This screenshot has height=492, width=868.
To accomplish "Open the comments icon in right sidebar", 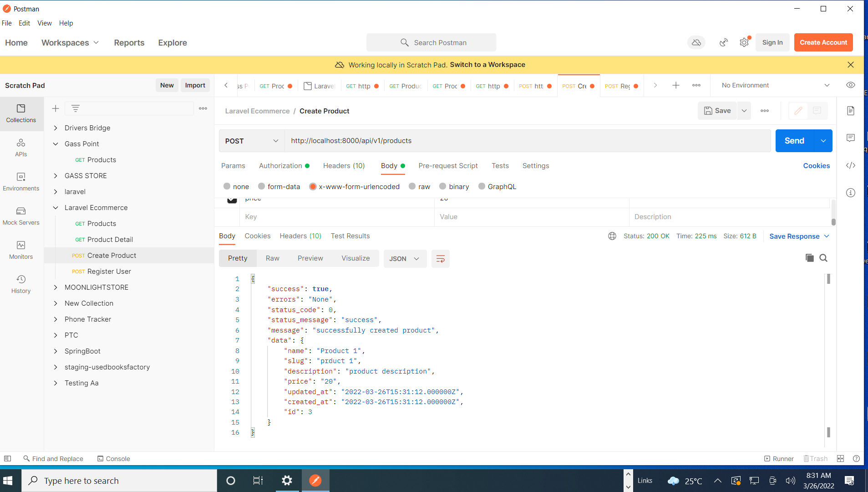I will point(850,138).
